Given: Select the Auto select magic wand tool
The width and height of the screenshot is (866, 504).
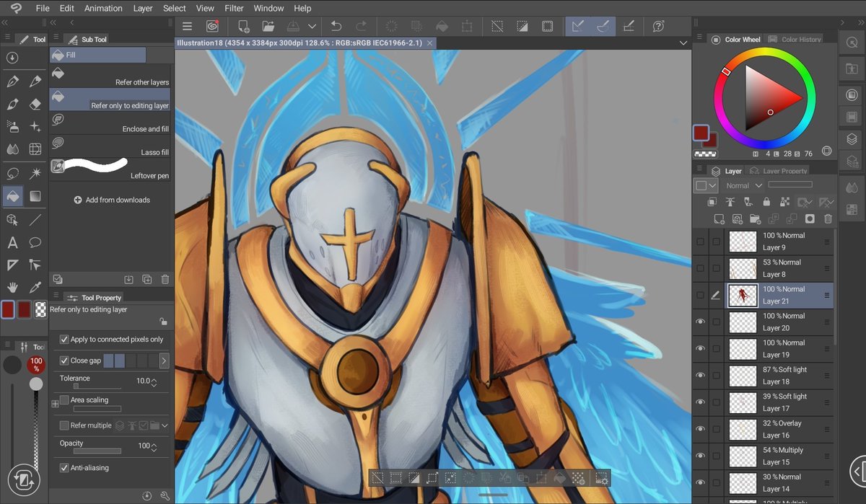Looking at the screenshot, I should tap(35, 173).
